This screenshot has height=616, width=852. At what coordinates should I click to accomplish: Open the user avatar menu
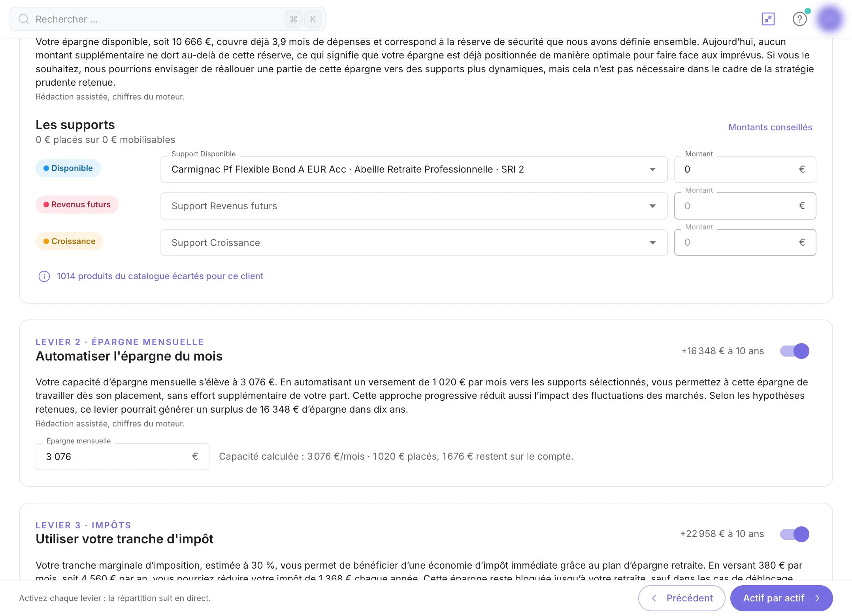(830, 19)
